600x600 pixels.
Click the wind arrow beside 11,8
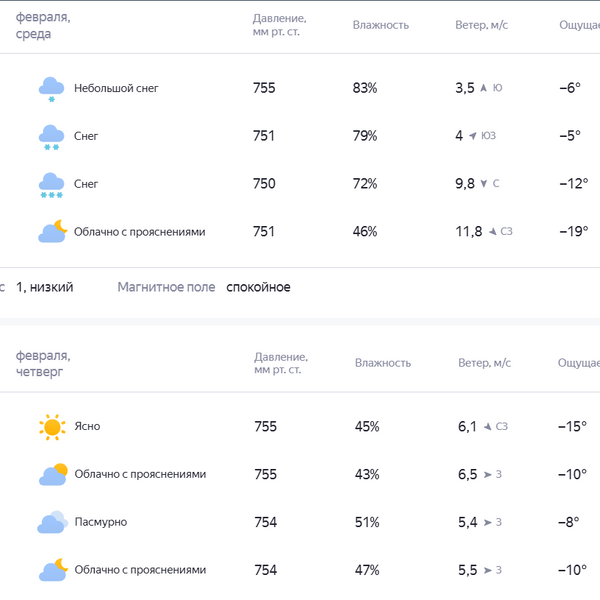pyautogui.click(x=491, y=232)
